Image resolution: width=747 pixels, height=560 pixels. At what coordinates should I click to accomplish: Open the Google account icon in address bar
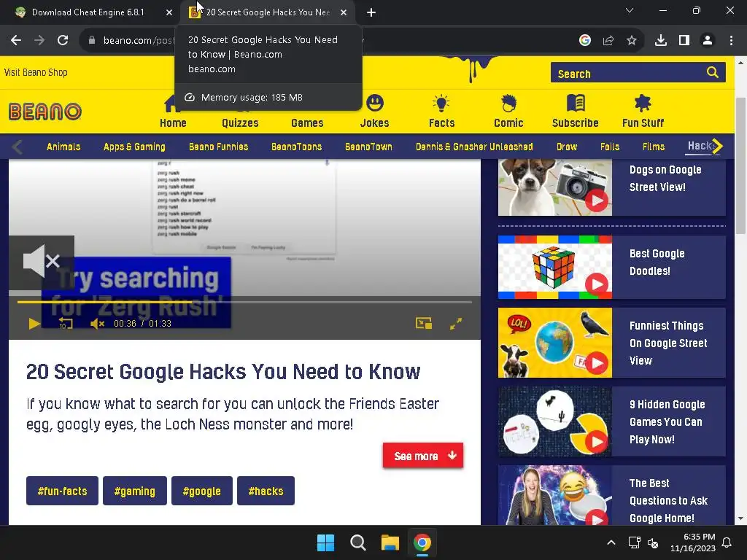[x=584, y=41]
